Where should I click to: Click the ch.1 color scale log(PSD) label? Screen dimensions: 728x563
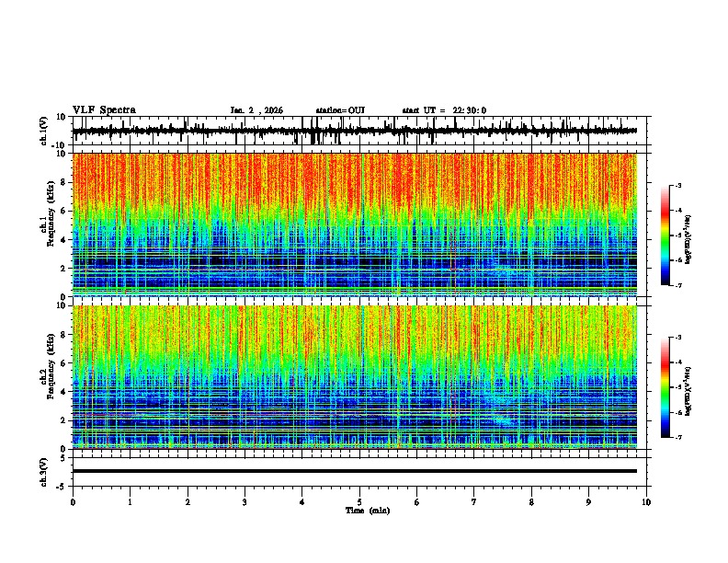click(x=688, y=240)
